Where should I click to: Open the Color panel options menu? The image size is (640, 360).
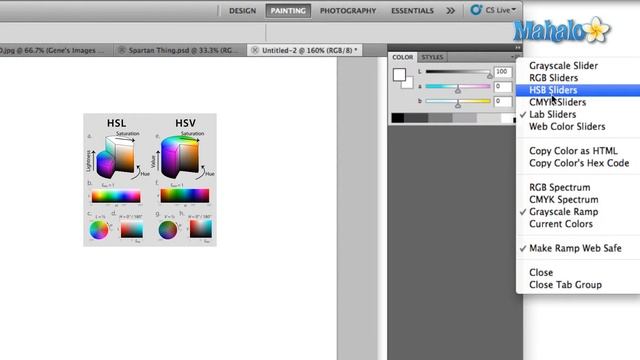514,57
